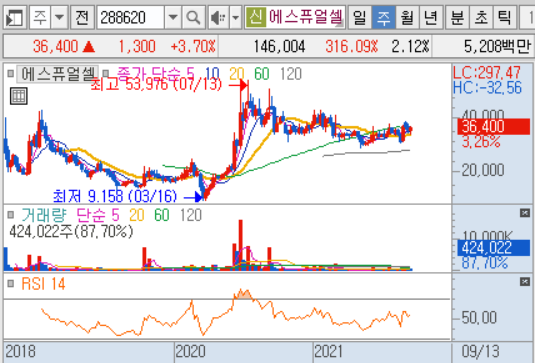
Task: Click the 에스퓨얼셀 legend label in chart
Action: [58, 74]
